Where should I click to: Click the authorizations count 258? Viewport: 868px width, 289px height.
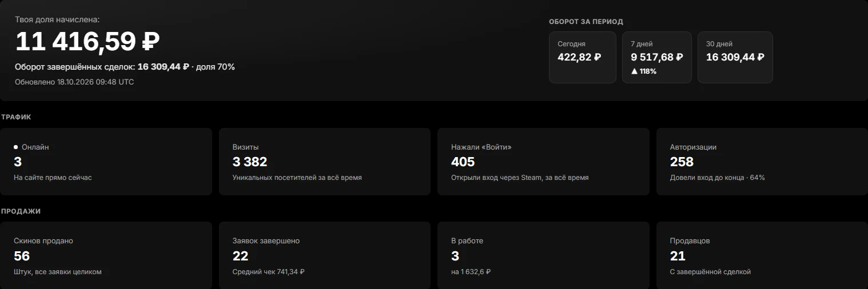coord(682,162)
